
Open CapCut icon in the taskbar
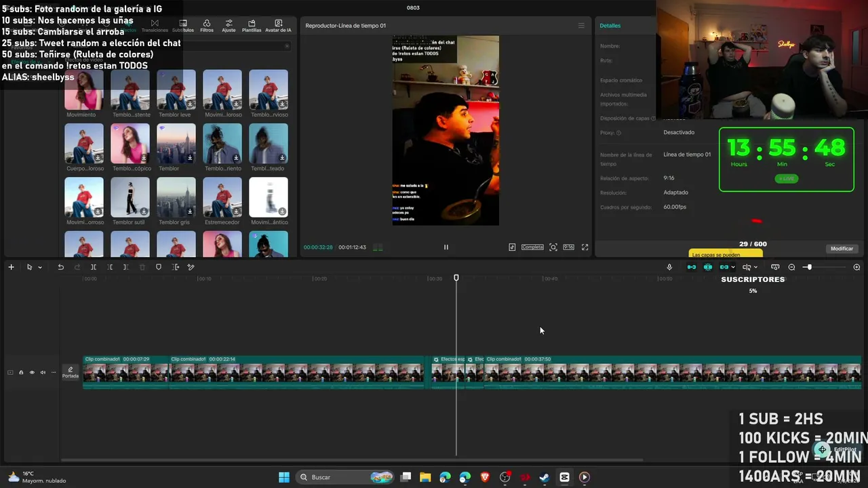click(x=564, y=477)
